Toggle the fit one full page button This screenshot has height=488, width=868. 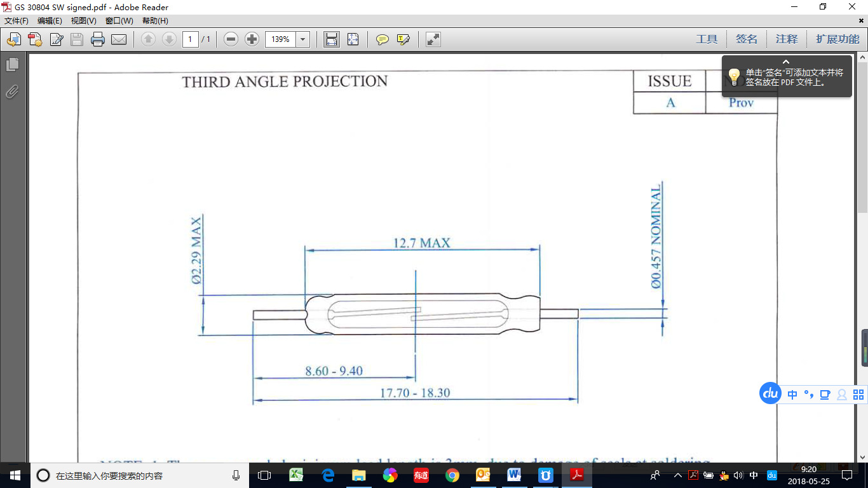tap(353, 39)
